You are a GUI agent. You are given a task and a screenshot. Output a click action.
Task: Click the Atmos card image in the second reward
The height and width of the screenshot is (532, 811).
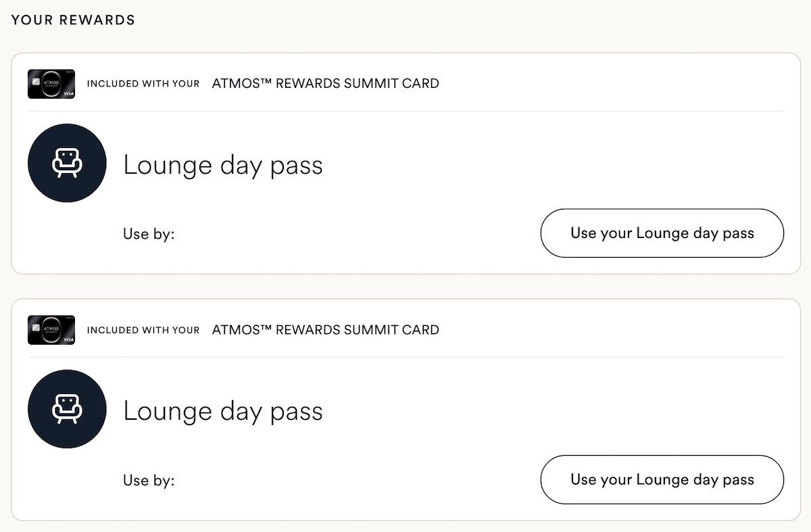coord(51,330)
